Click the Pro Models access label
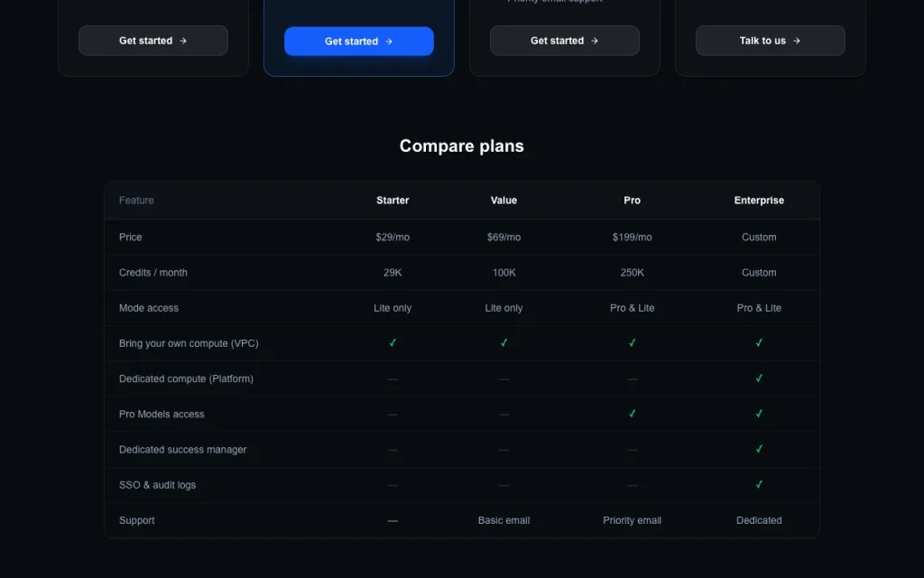Screen dimensions: 924x578 point(162,414)
